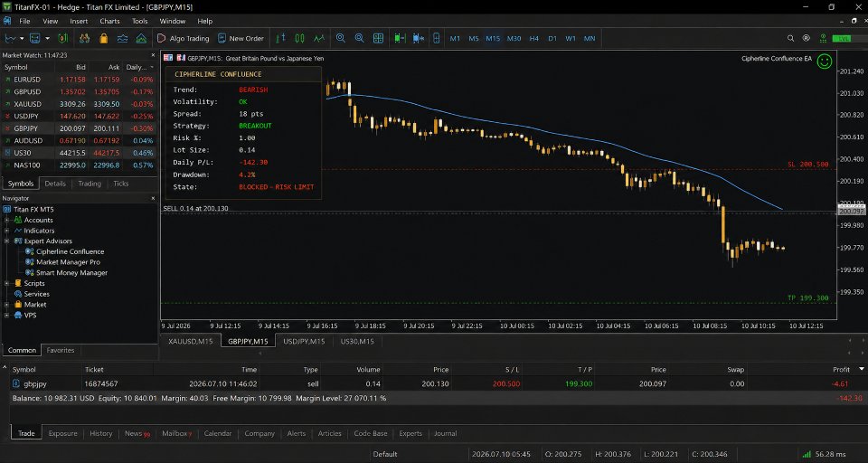Switch chart to candlestick display icon

[299, 38]
